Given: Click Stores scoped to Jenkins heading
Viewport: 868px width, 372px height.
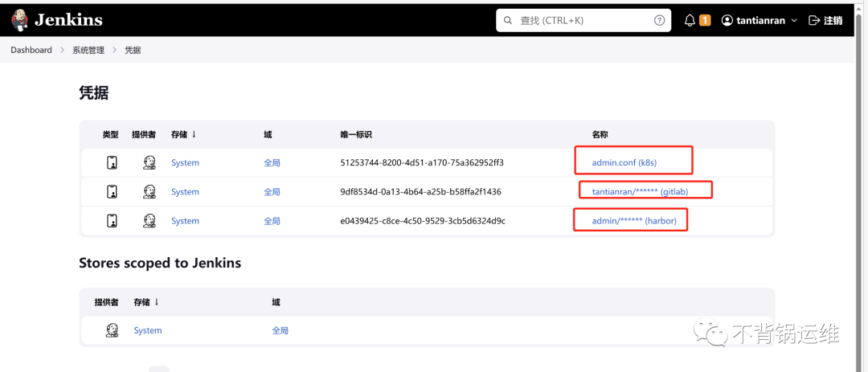Looking at the screenshot, I should coord(160,263).
